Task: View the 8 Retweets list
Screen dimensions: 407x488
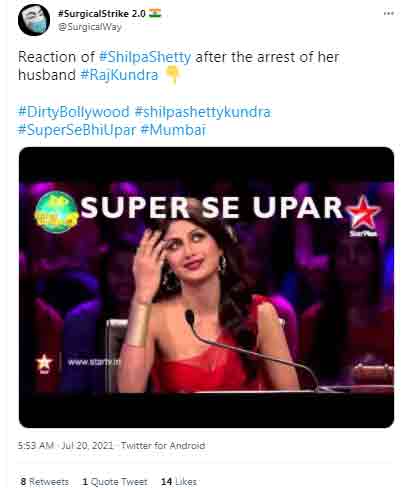Action: point(44,482)
